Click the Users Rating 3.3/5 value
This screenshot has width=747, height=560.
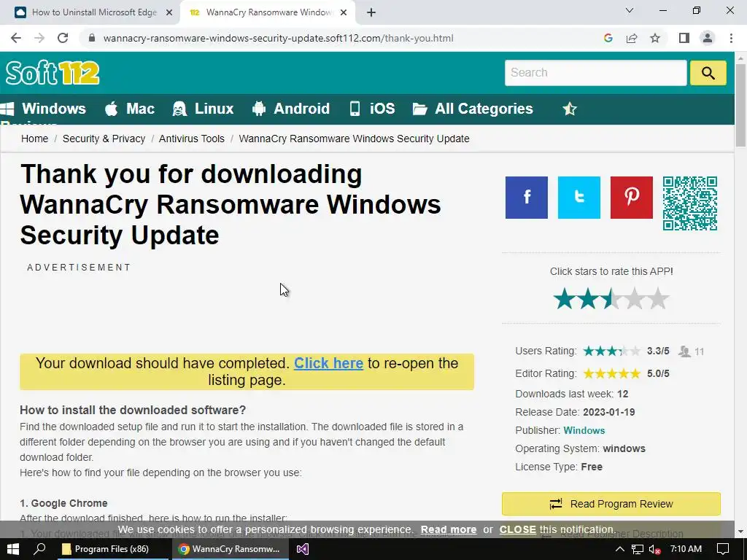[658, 351]
